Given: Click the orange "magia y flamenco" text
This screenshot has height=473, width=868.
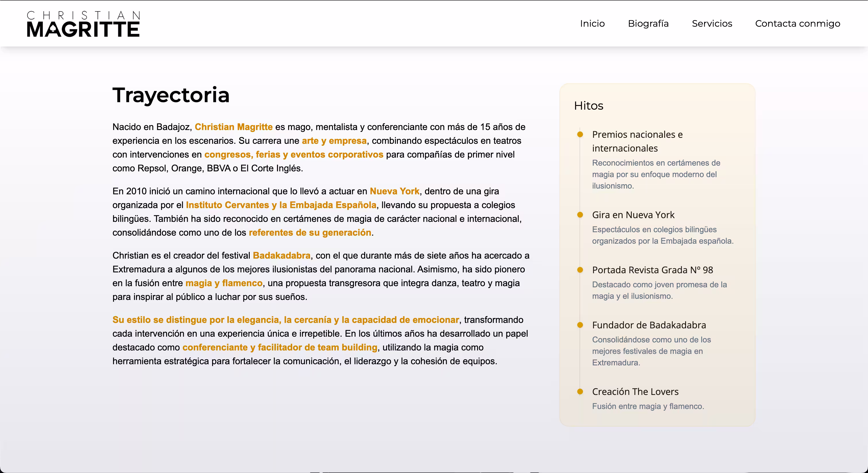Looking at the screenshot, I should [224, 283].
